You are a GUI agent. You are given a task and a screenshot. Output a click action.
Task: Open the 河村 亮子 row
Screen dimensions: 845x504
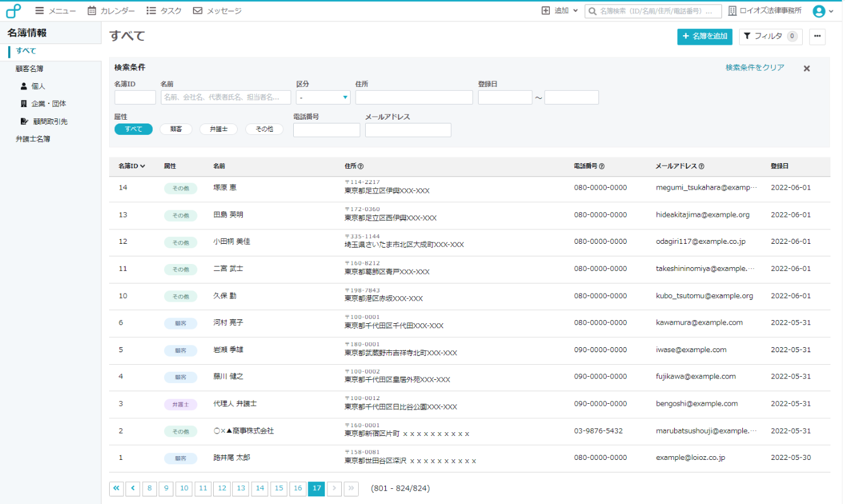[469, 323]
